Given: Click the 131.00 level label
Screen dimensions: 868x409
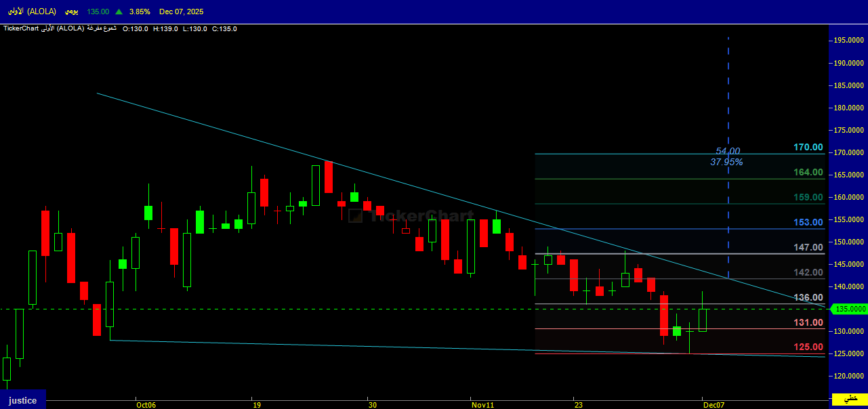Looking at the screenshot, I should point(808,322).
